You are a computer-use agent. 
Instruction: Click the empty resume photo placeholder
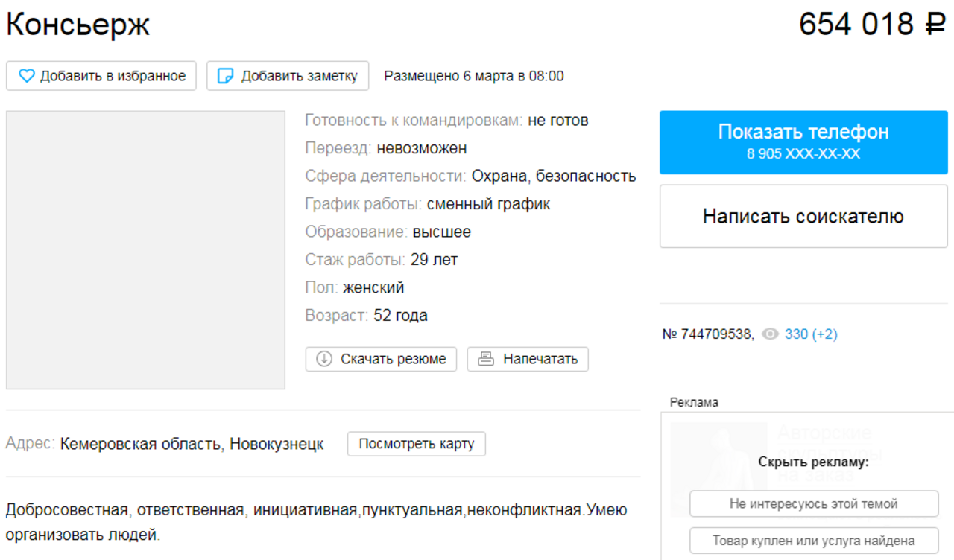(x=145, y=249)
